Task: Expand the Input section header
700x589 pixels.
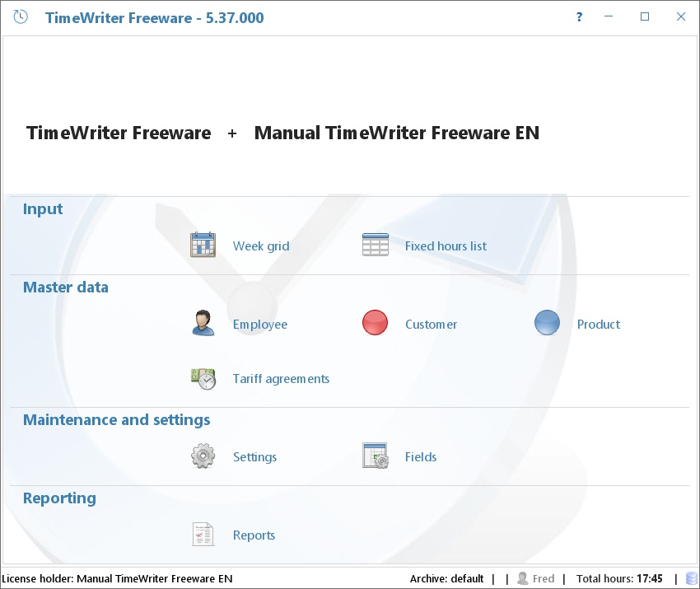Action: [x=42, y=208]
